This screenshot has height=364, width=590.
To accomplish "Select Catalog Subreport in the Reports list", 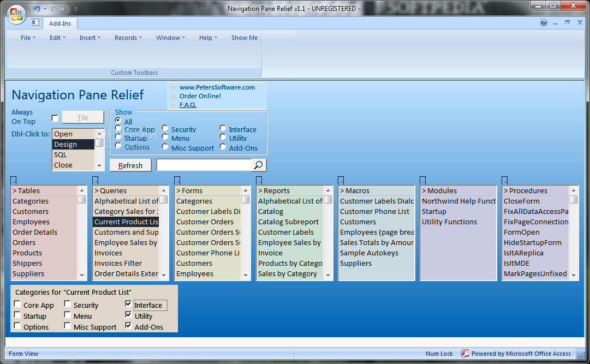I will tap(290, 222).
